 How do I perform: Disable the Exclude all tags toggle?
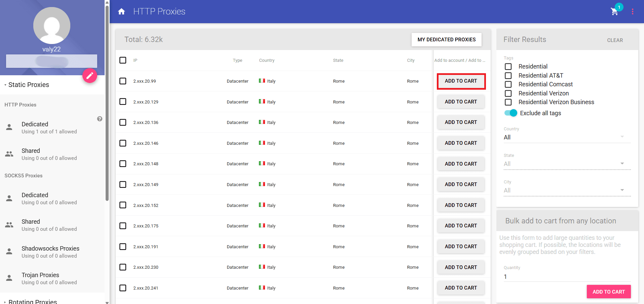tap(510, 113)
